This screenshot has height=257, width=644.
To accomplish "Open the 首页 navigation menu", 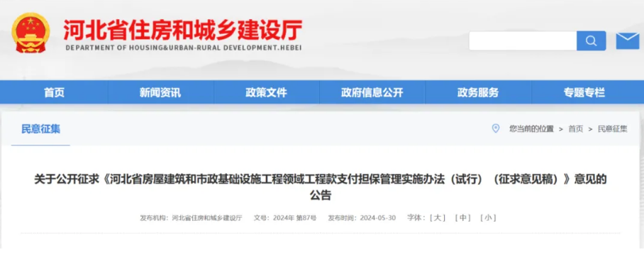I will pyautogui.click(x=54, y=92).
